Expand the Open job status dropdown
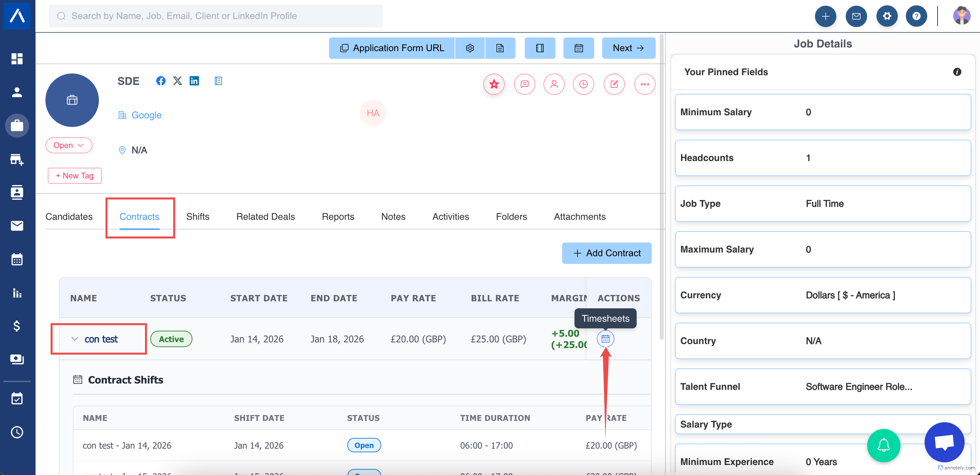 click(68, 145)
